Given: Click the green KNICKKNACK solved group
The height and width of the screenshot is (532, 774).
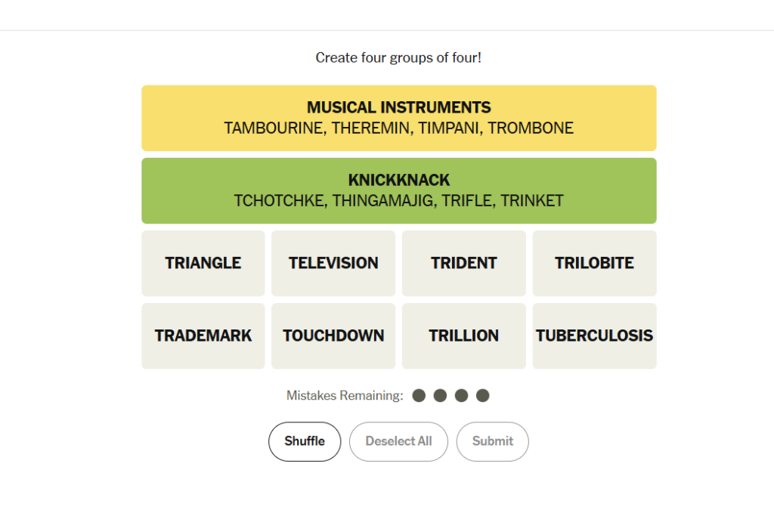Looking at the screenshot, I should coord(399,190).
